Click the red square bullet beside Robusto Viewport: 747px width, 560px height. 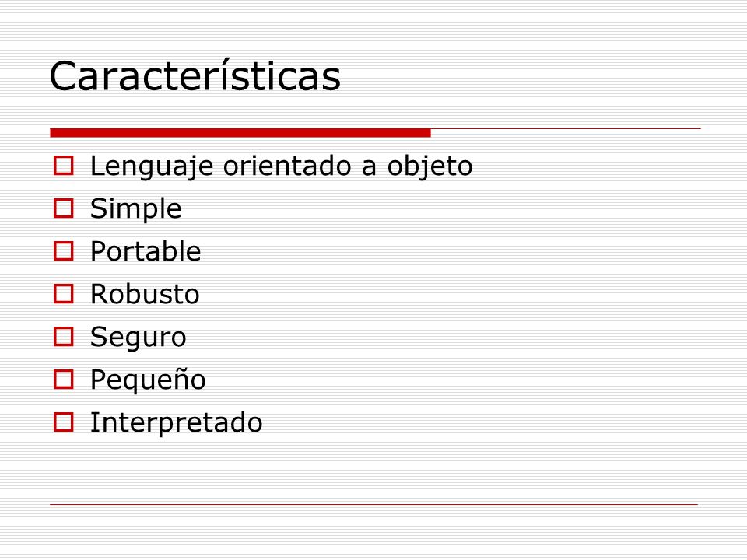point(63,294)
